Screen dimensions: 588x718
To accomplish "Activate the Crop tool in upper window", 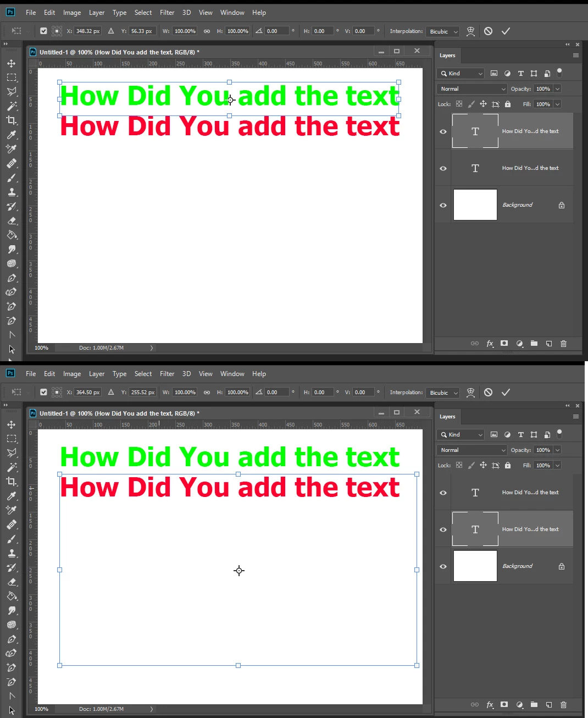I will (12, 120).
